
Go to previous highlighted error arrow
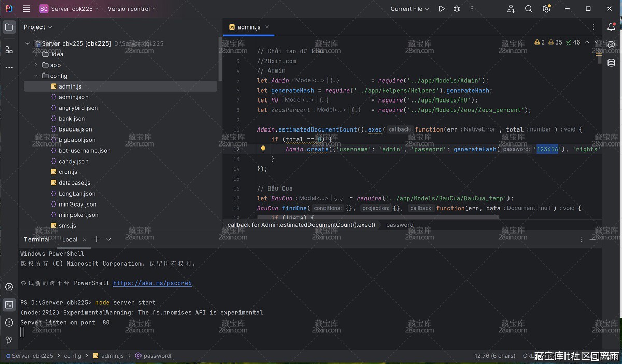pyautogui.click(x=587, y=42)
